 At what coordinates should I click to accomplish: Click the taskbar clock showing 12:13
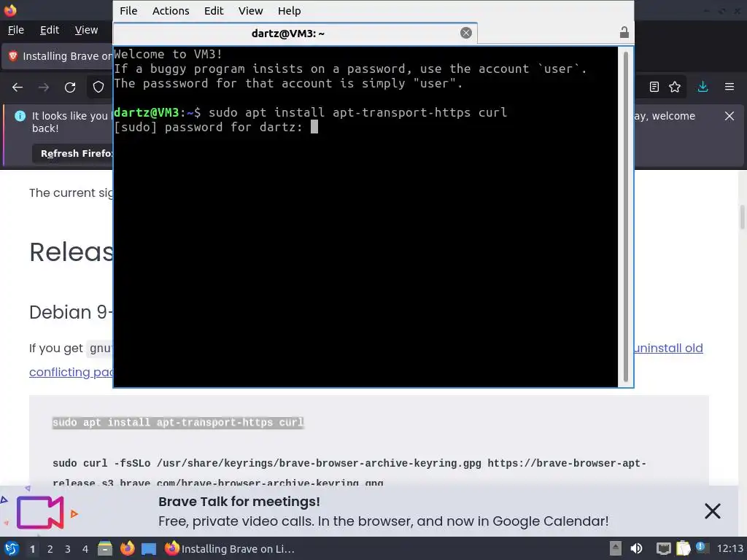[x=729, y=548]
